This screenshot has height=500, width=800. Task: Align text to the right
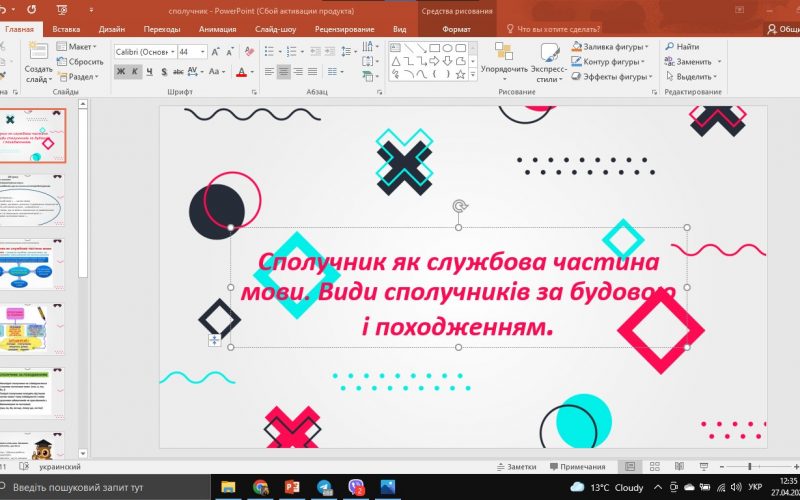298,72
